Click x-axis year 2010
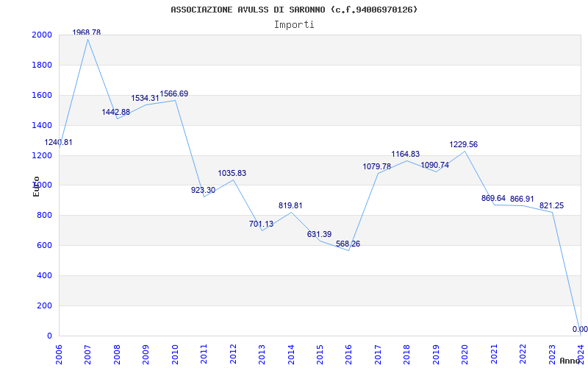 [175, 354]
